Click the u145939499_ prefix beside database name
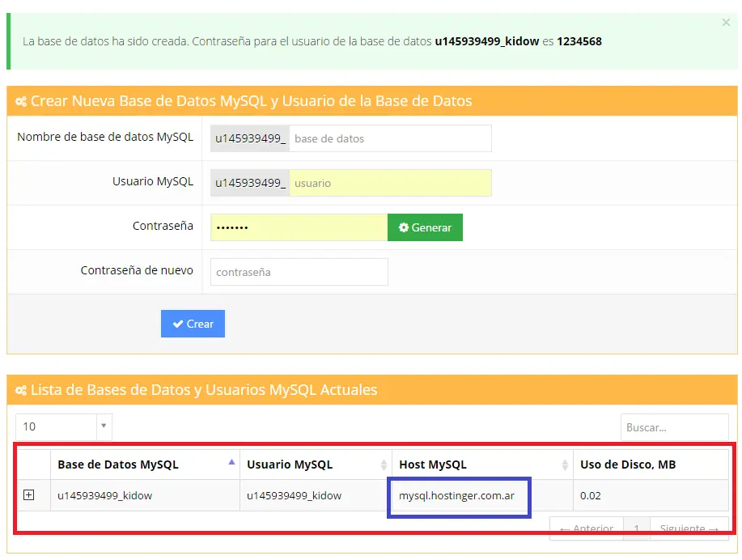This screenshot has width=742, height=560. point(250,138)
